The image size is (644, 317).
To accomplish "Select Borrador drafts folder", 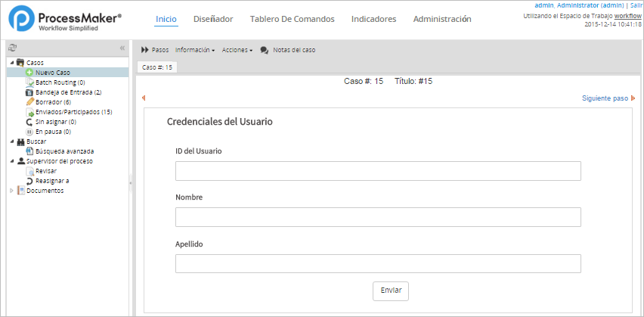I will [x=53, y=102].
